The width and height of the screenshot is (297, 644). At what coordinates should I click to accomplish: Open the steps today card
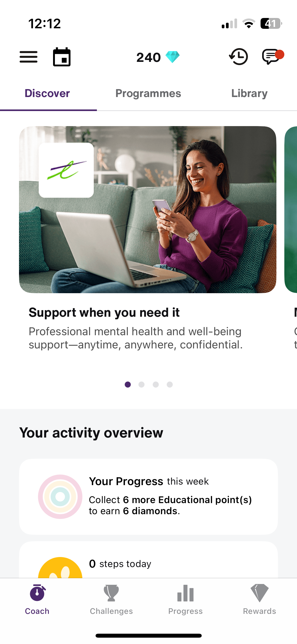click(x=148, y=560)
